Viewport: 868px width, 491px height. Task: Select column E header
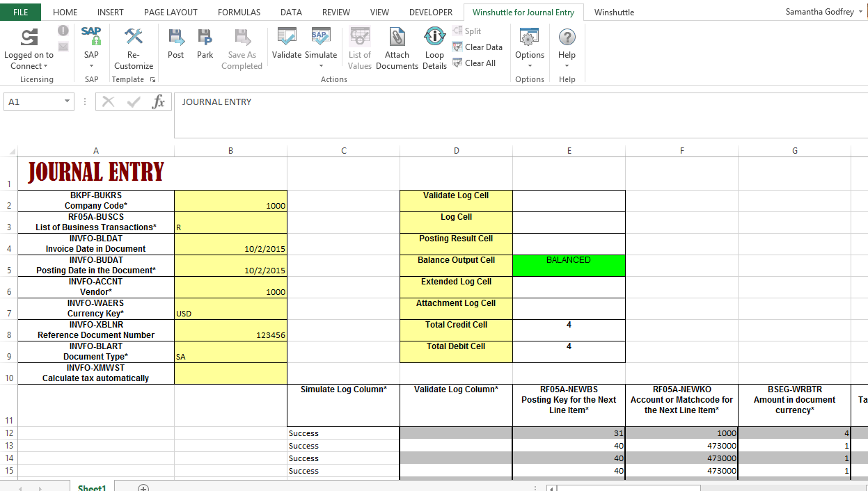pos(569,150)
